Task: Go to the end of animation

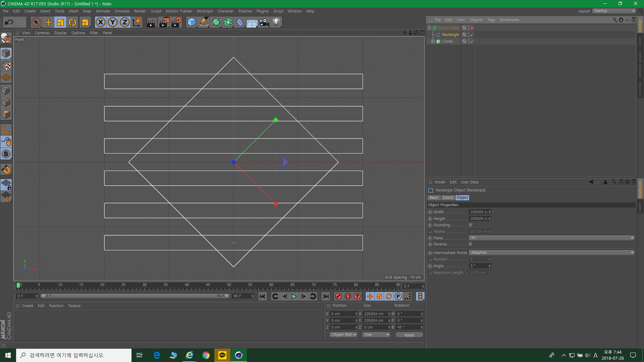Action: tap(326, 296)
